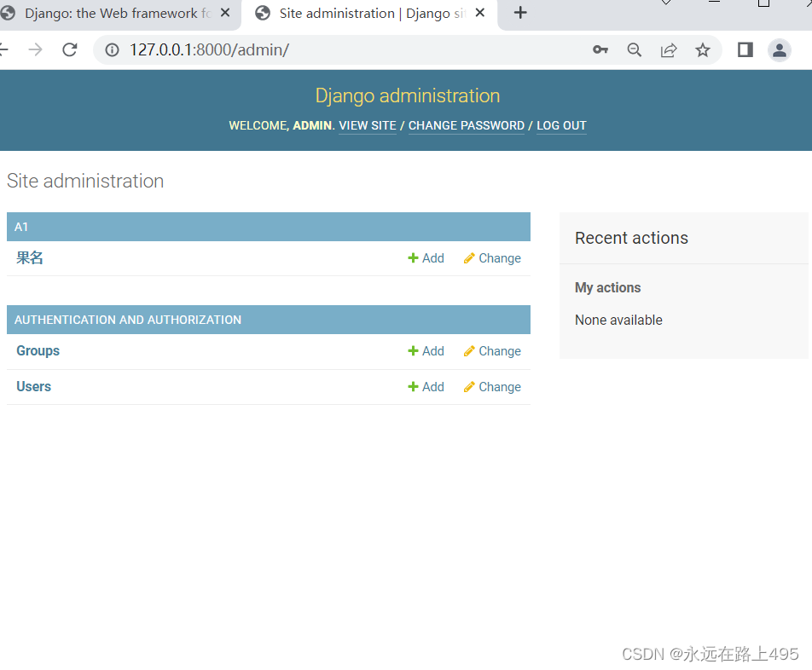Viewport: 812px width, 670px height.
Task: Add a new 果名 entry
Action: pos(426,258)
